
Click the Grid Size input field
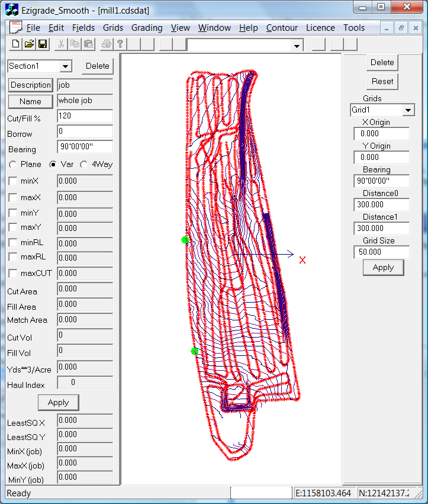coord(381,252)
